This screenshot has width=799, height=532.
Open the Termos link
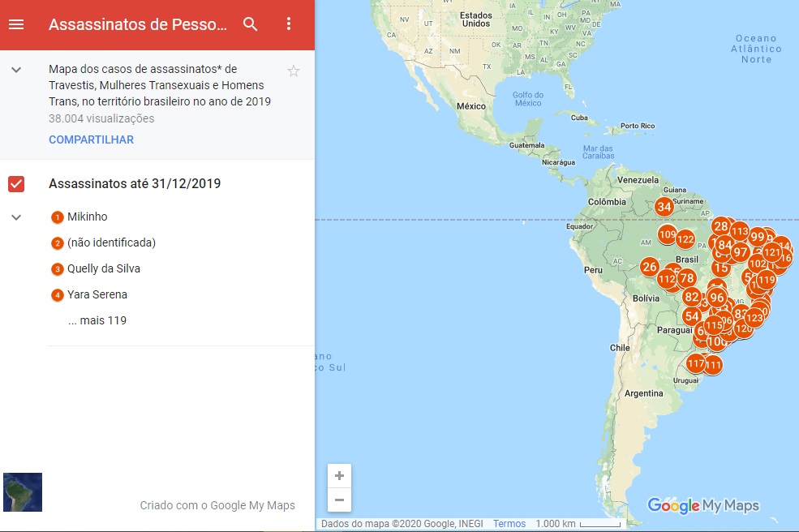tap(509, 524)
